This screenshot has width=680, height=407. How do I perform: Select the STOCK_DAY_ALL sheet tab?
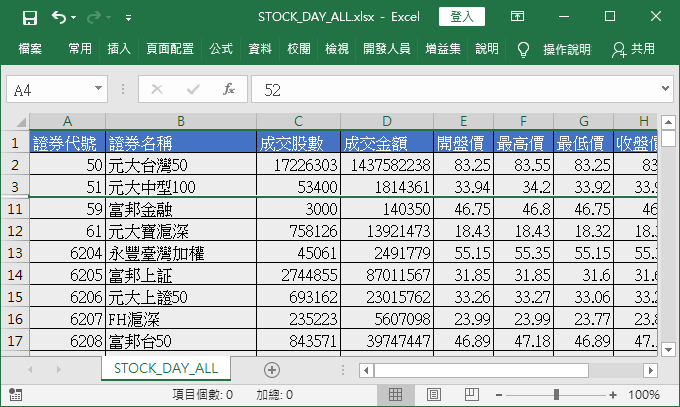click(166, 368)
